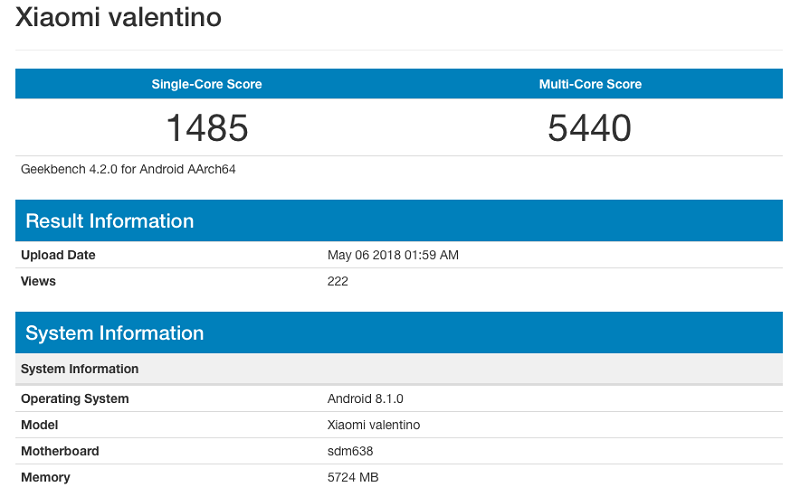Select the Upload Date row label

pos(58,255)
